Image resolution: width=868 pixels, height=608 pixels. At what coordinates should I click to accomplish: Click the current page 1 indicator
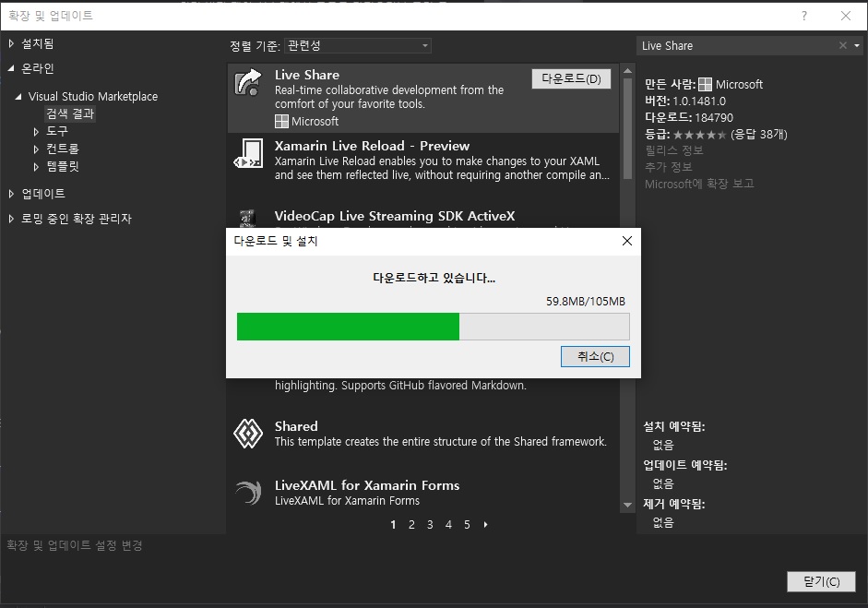point(393,524)
